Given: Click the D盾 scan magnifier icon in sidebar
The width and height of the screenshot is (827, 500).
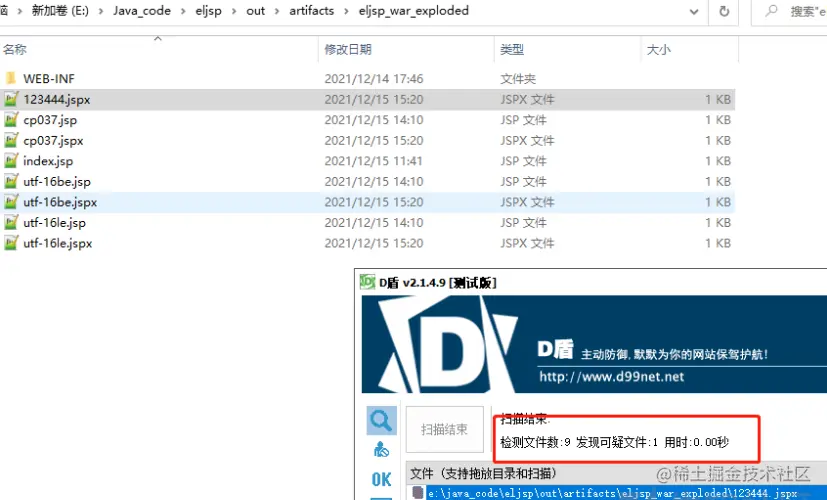Looking at the screenshot, I should [x=381, y=420].
